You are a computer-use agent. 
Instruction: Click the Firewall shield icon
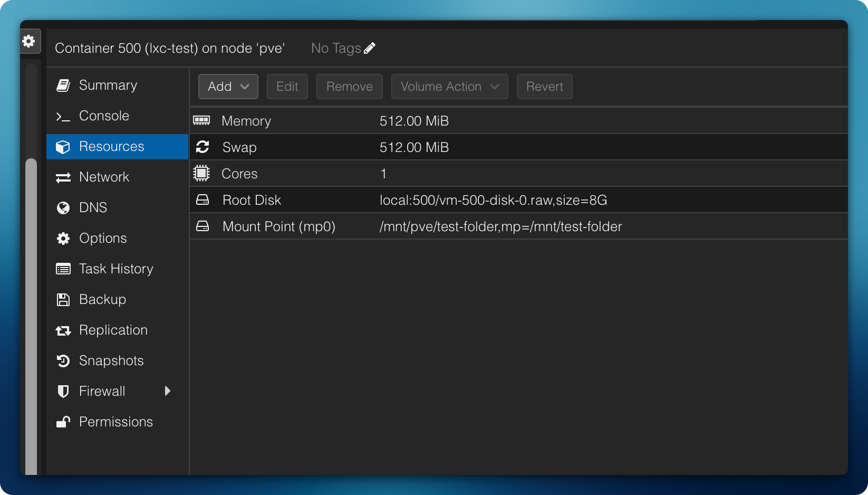click(x=63, y=392)
